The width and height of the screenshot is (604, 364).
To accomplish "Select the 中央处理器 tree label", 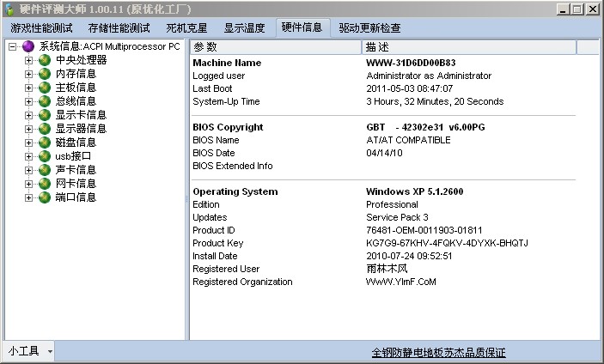I will [82, 60].
